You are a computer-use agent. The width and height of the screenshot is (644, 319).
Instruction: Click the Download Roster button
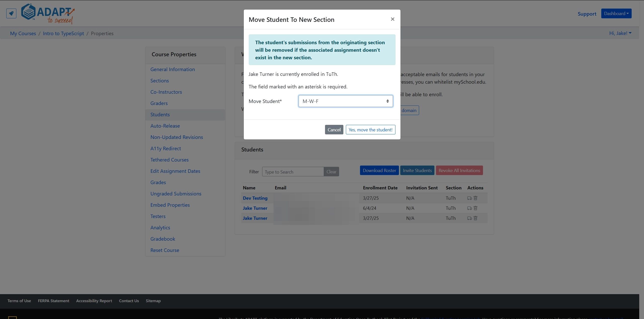coord(379,170)
